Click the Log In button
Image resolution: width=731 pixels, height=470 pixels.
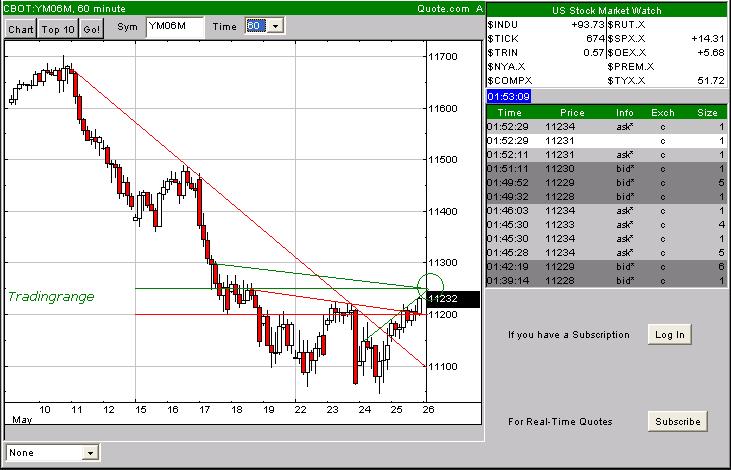point(669,334)
